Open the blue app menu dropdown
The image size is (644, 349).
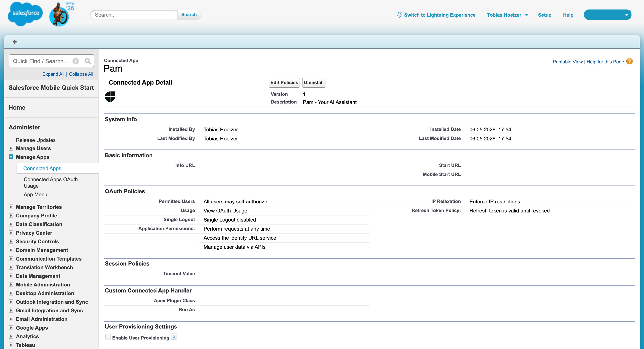pyautogui.click(x=608, y=15)
